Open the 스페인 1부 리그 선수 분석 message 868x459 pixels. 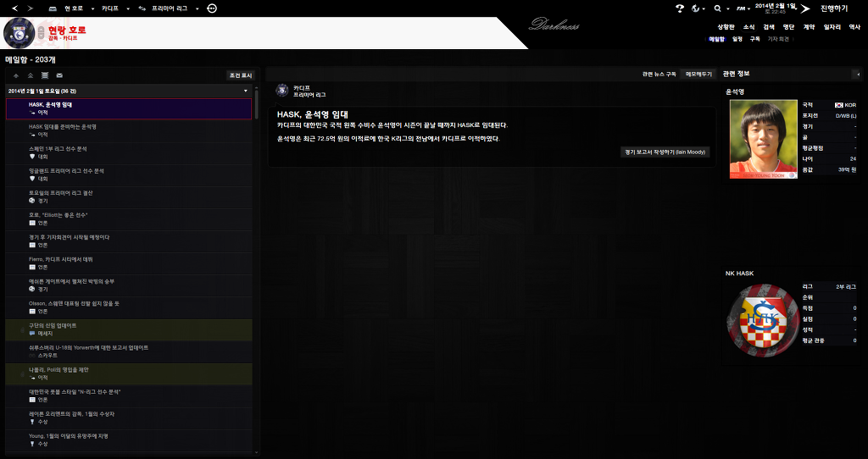[129, 153]
